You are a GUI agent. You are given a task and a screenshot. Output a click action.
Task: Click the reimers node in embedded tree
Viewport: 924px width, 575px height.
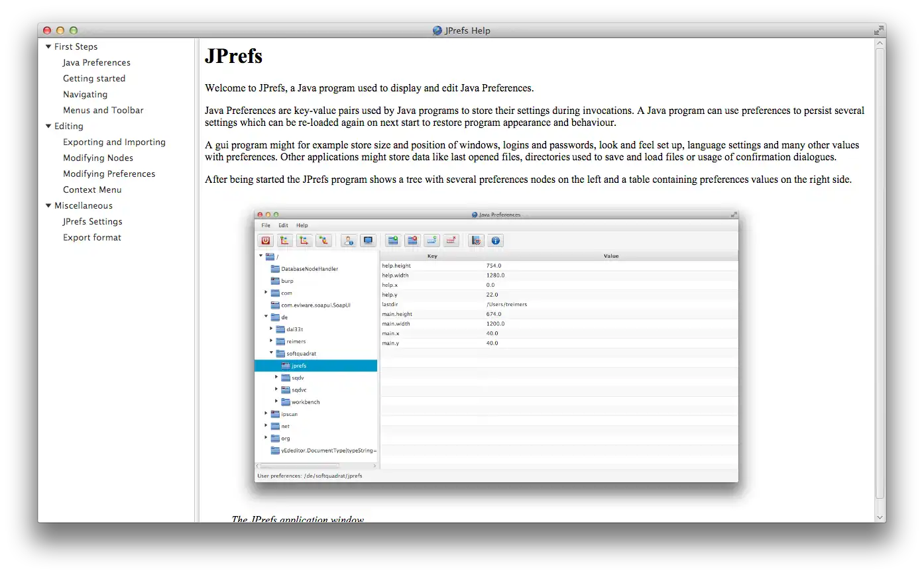tap(296, 342)
